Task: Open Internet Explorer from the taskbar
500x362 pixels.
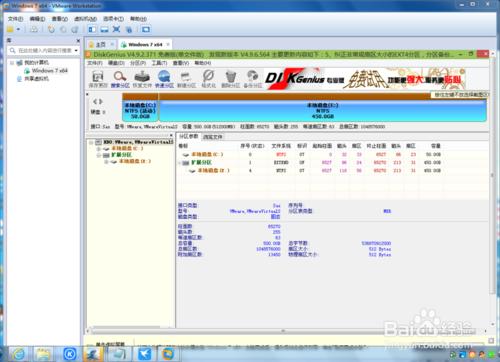Action: click(x=18, y=354)
